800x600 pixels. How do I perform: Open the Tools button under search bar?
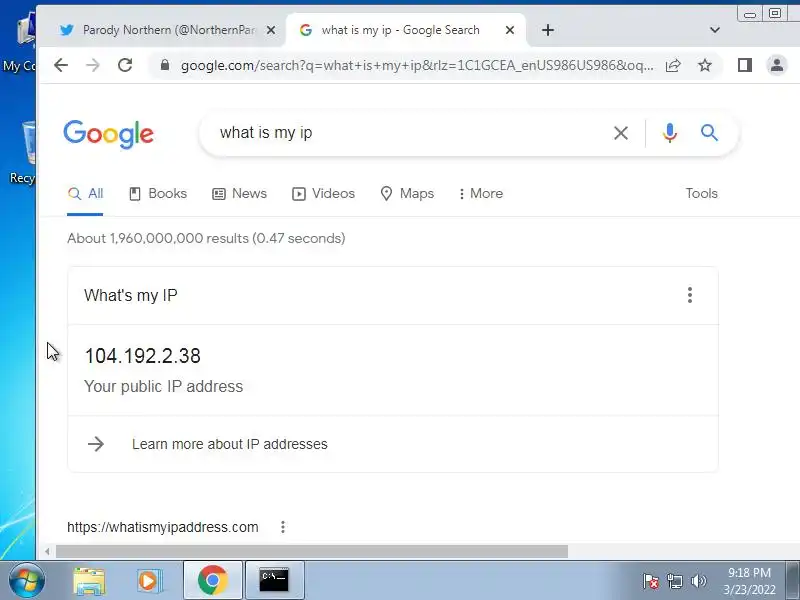click(701, 193)
